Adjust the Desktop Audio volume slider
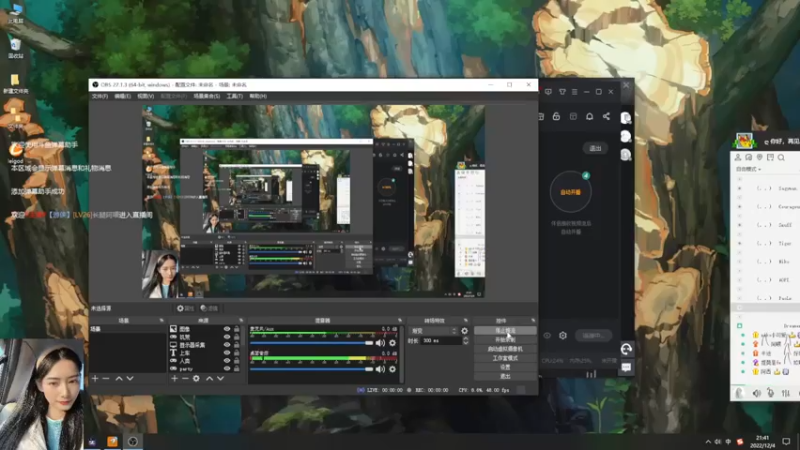Image resolution: width=800 pixels, height=450 pixels. click(312, 369)
